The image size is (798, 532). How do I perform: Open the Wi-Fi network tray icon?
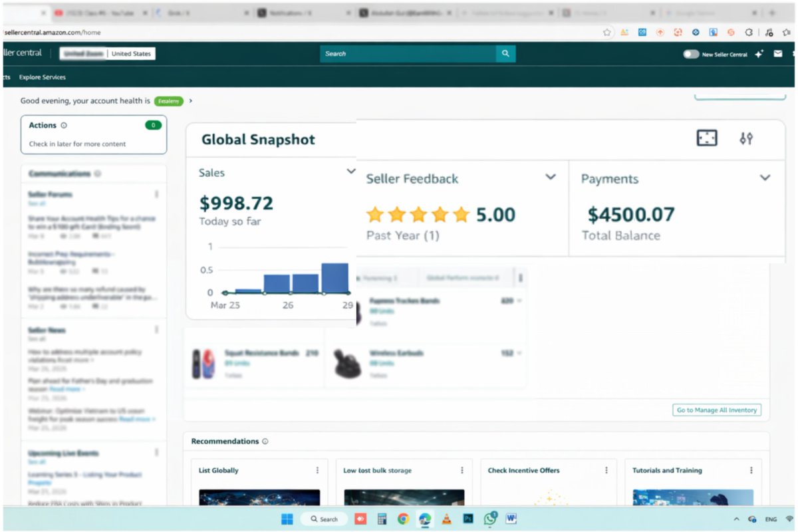tap(789, 519)
